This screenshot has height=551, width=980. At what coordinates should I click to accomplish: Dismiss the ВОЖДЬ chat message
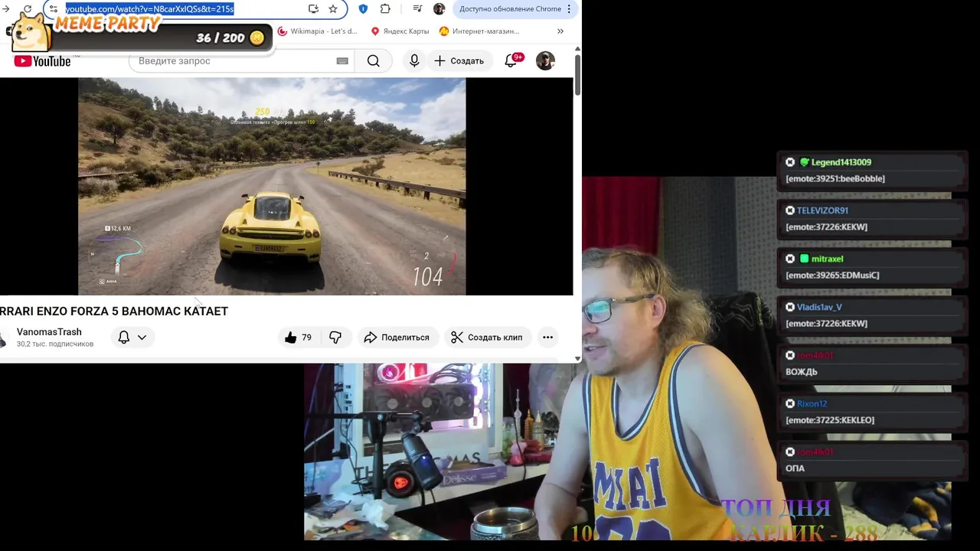(x=790, y=355)
